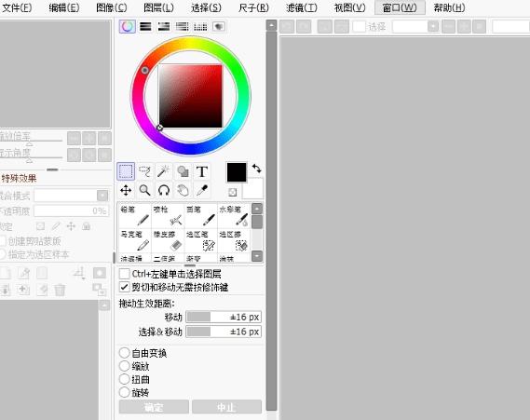Select the move tool
The width and height of the screenshot is (530, 420).
pyautogui.click(x=126, y=191)
